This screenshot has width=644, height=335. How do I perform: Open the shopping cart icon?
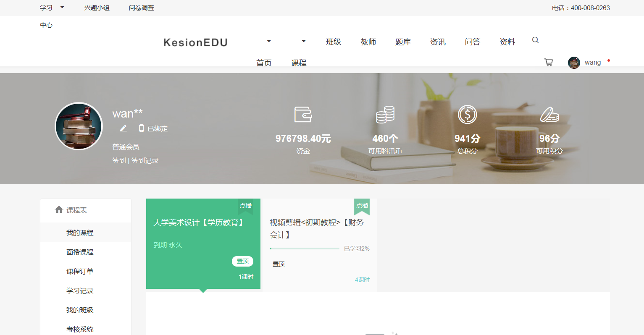[549, 62]
